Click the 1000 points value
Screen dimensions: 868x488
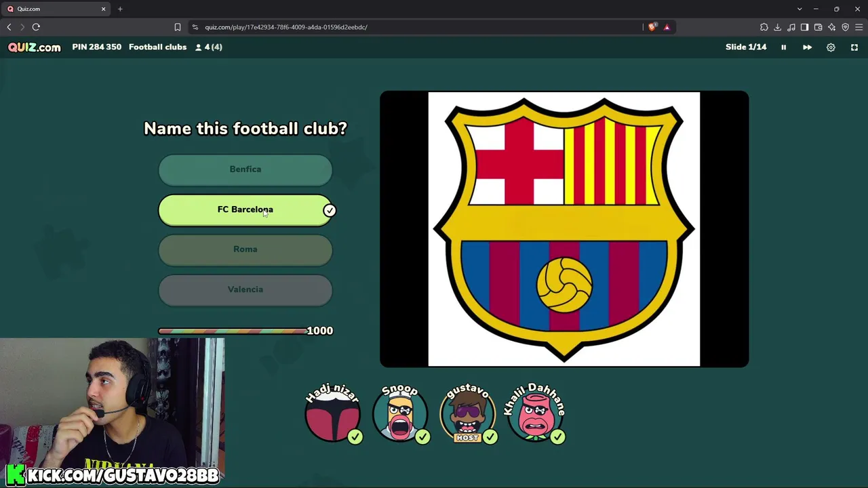320,331
